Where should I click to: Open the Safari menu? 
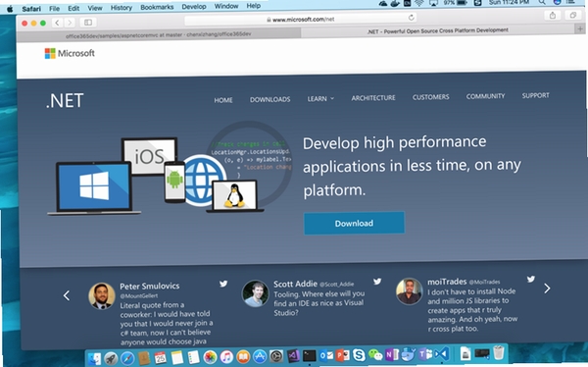click(31, 9)
